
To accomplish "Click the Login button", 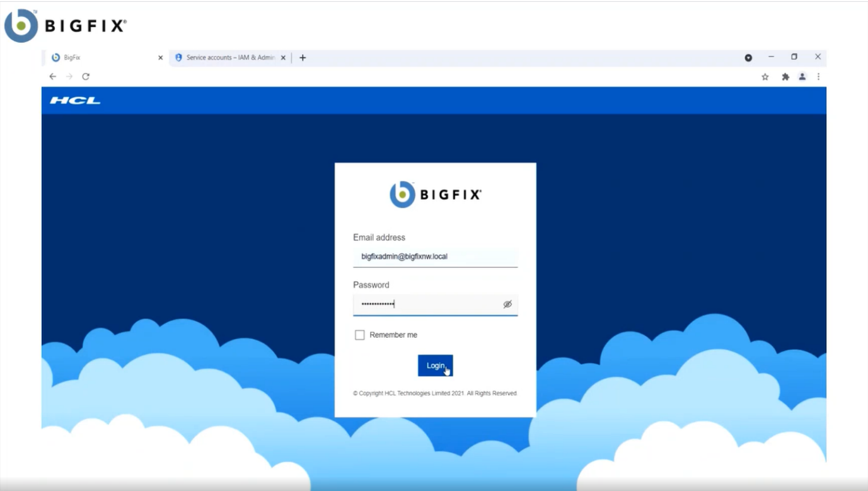I will click(x=435, y=366).
